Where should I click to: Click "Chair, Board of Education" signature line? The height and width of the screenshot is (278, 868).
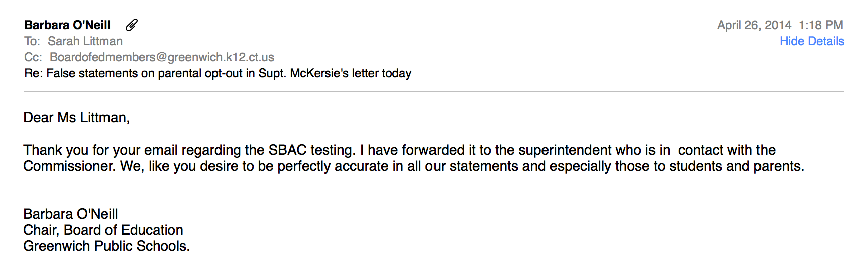(x=103, y=230)
